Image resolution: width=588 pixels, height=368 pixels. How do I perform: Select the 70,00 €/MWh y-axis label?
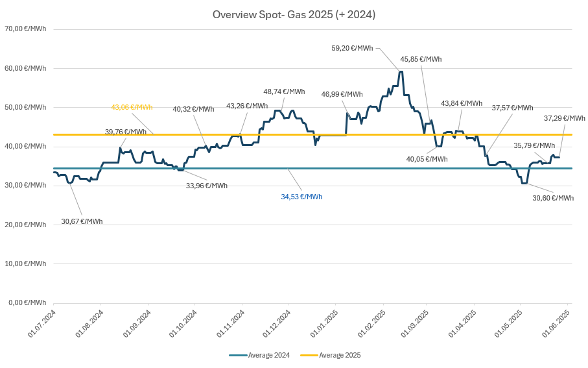click(x=25, y=29)
